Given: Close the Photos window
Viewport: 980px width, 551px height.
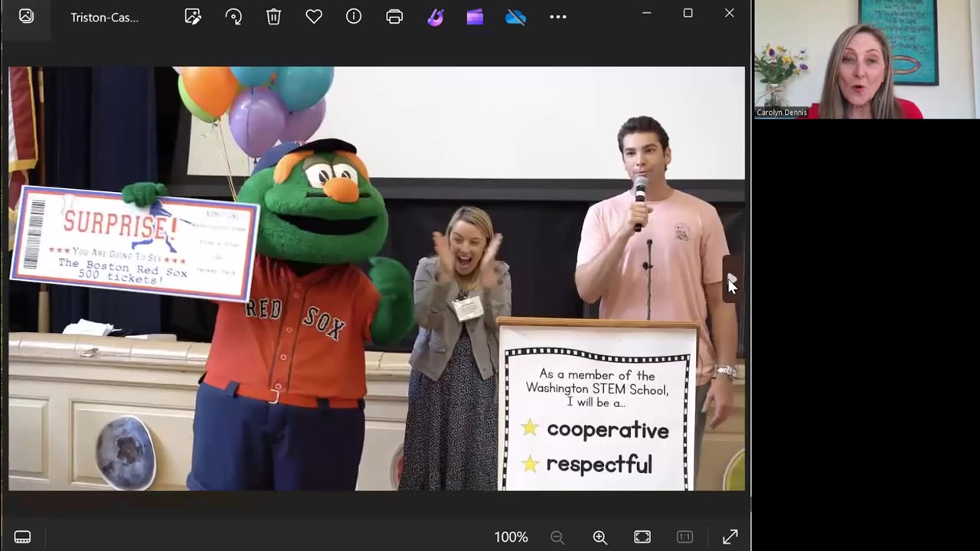Looking at the screenshot, I should (729, 13).
